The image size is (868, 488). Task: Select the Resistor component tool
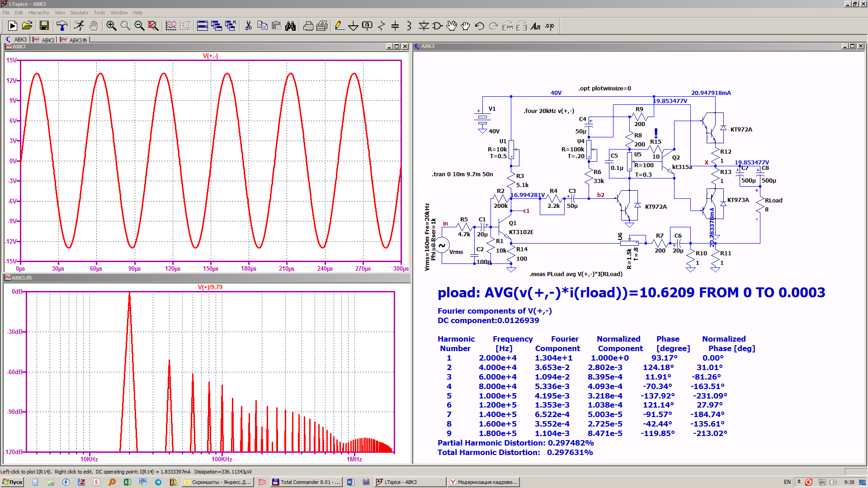tap(382, 26)
